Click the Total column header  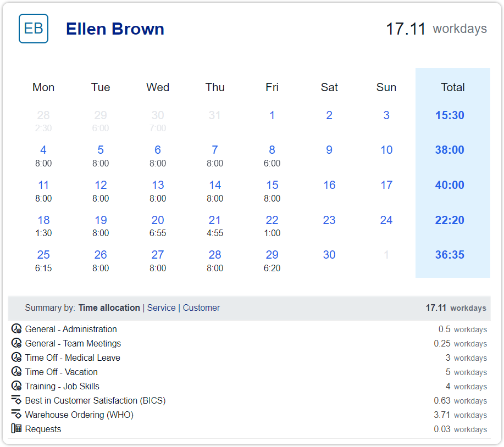[452, 87]
